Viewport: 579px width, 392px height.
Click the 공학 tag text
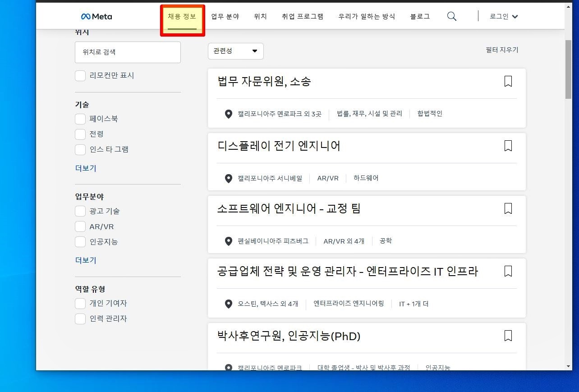pyautogui.click(x=386, y=241)
